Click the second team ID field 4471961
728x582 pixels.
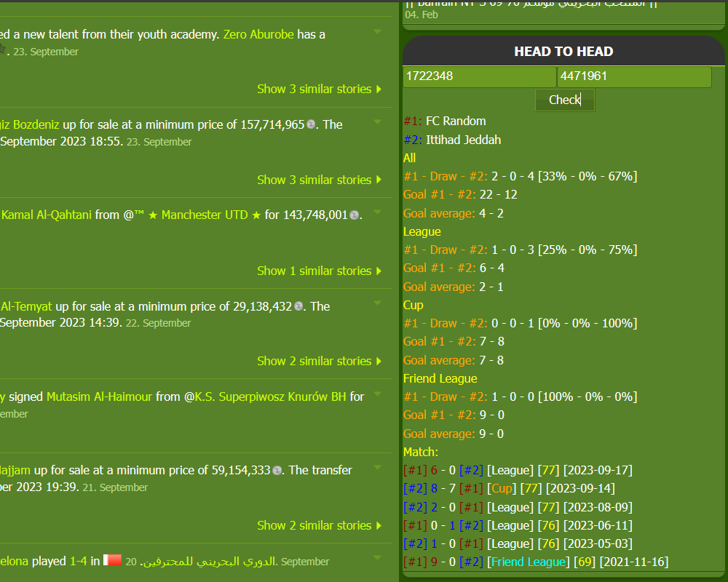tap(633, 76)
